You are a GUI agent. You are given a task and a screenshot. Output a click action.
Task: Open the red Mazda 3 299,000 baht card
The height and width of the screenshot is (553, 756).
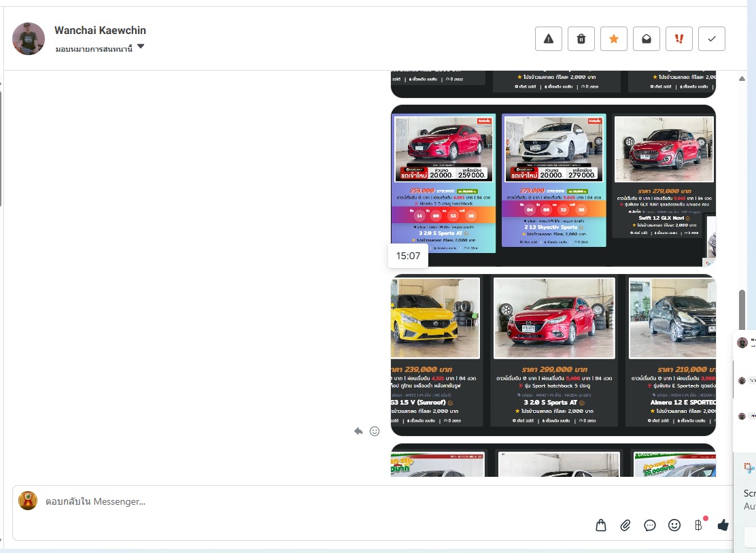point(554,351)
